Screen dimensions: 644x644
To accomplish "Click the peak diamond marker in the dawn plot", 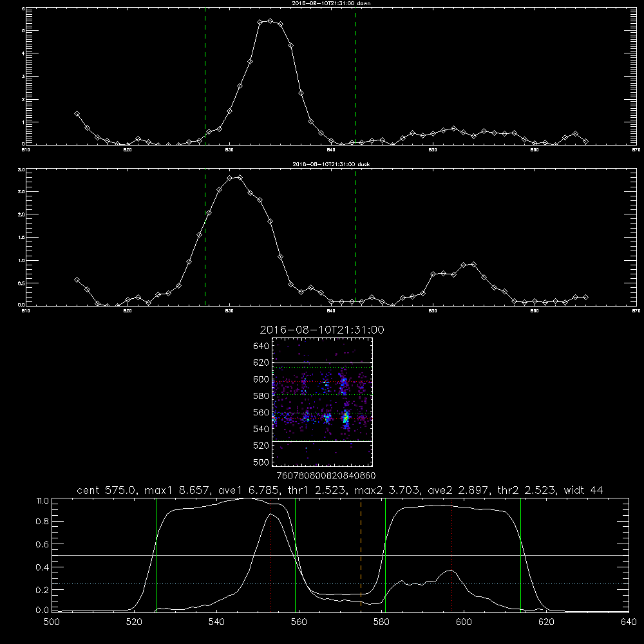I will 270,21.
